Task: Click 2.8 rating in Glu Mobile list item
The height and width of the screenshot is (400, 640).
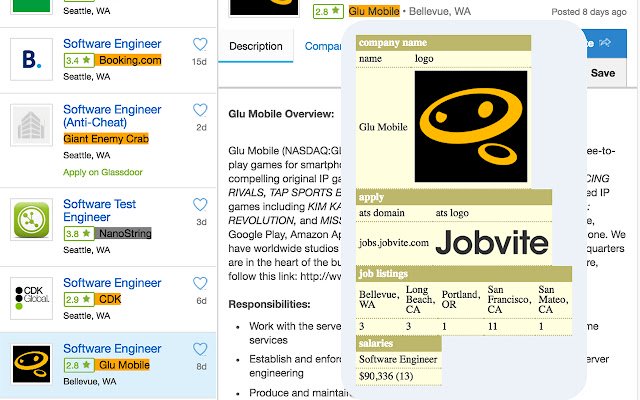Action: tap(79, 365)
